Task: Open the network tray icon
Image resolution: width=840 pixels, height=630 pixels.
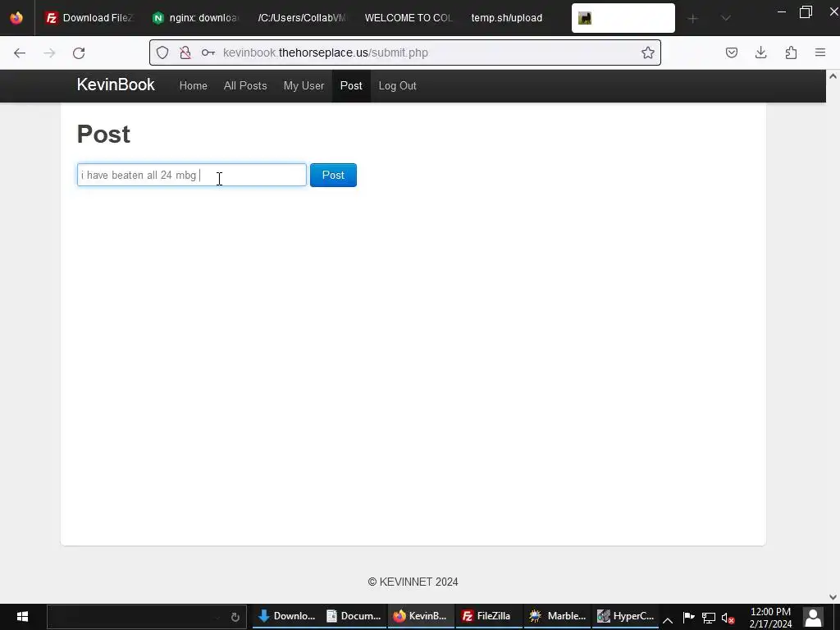Action: tap(708, 619)
